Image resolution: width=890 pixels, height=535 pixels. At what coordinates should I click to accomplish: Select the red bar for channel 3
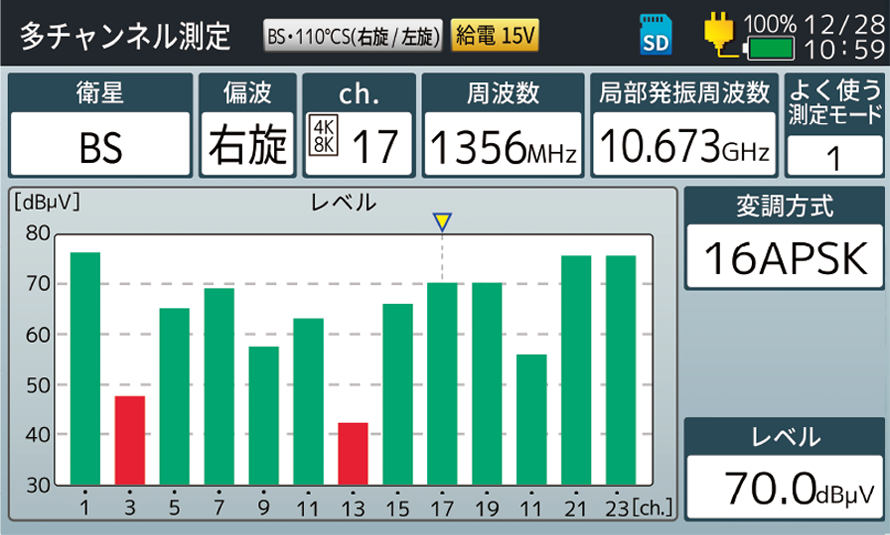tap(130, 440)
